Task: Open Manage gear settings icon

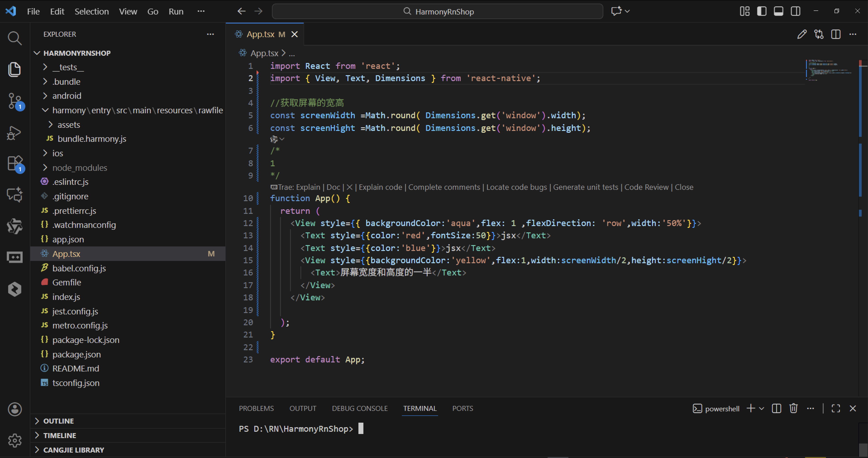Action: (x=14, y=440)
